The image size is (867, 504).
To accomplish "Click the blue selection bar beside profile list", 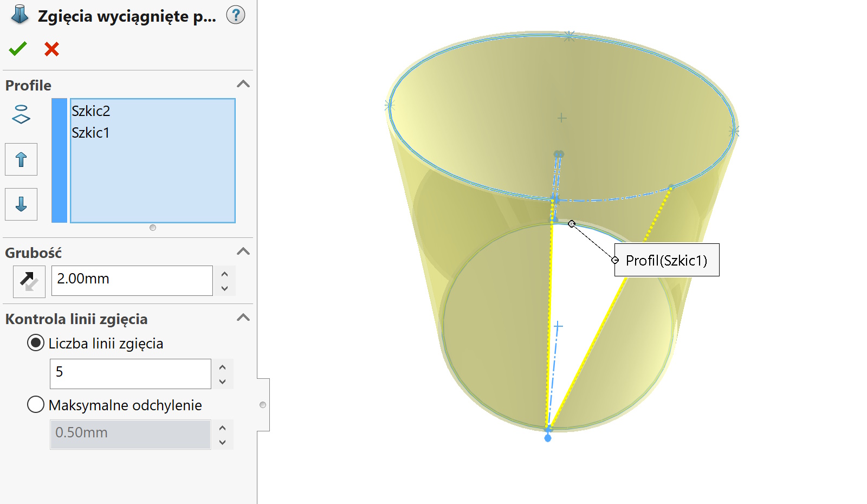I will click(59, 160).
